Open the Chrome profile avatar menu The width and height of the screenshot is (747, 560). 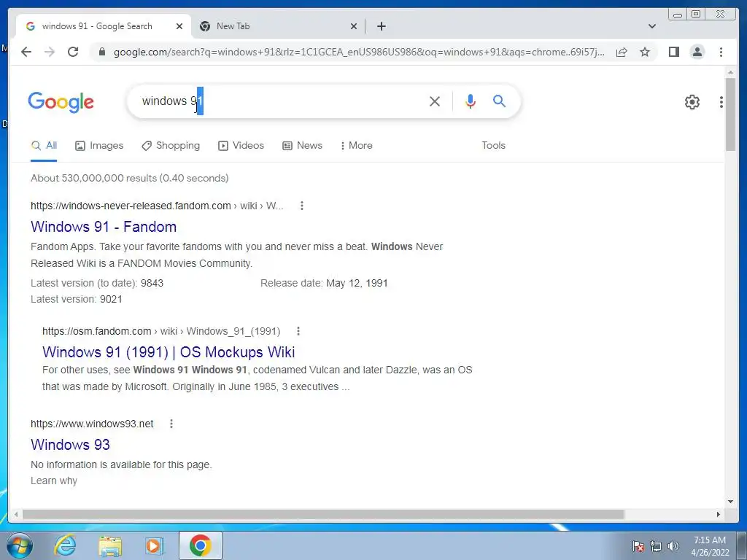click(x=697, y=52)
